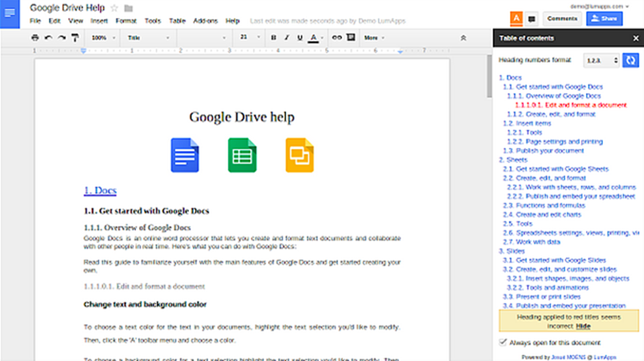This screenshot has height=361, width=644.
Task: Insert a link with the link icon
Action: tap(337, 38)
